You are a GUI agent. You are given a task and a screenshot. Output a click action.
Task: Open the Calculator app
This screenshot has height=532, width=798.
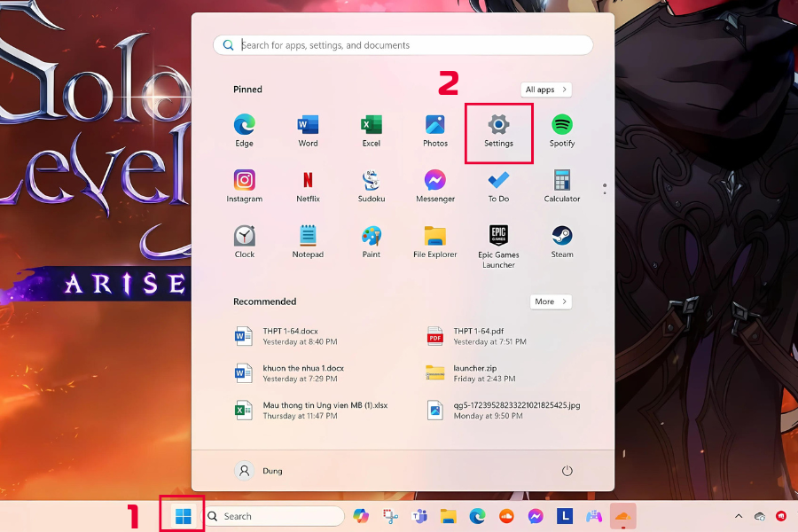tap(561, 186)
